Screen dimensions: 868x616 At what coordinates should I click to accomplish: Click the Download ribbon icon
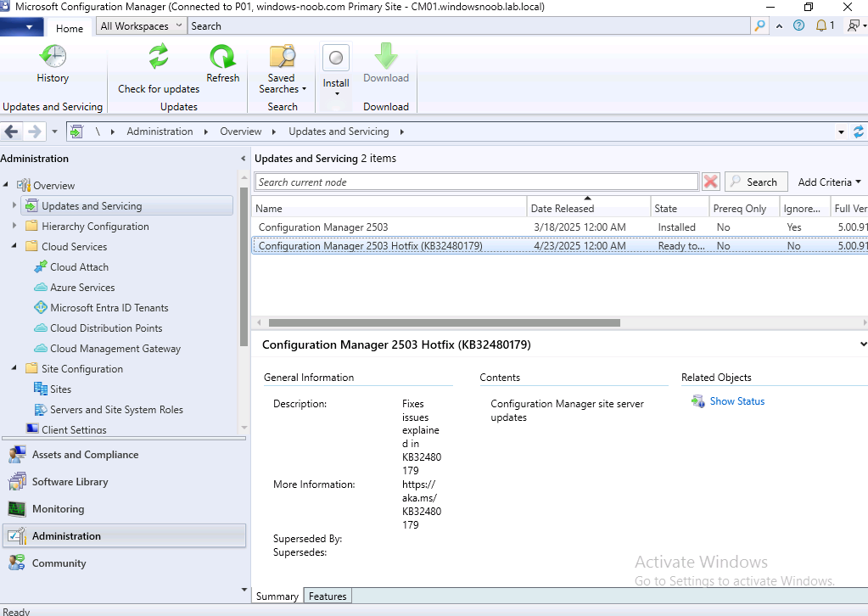pyautogui.click(x=386, y=57)
